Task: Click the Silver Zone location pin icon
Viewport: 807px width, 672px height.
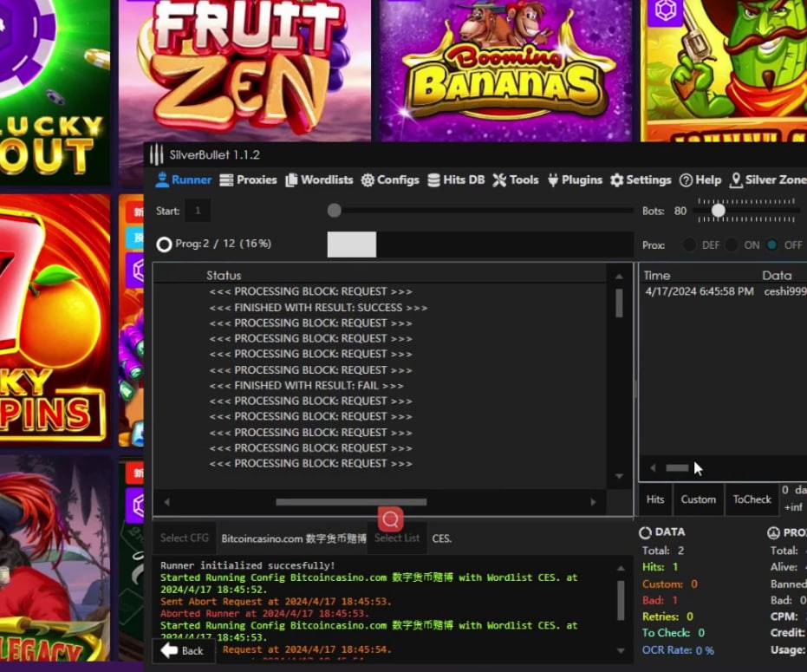Action: [736, 179]
